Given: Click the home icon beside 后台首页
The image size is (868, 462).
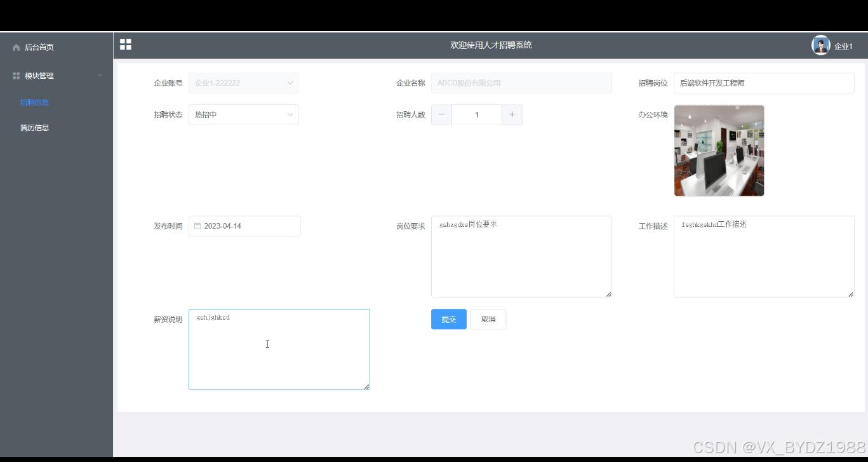Looking at the screenshot, I should click(17, 48).
